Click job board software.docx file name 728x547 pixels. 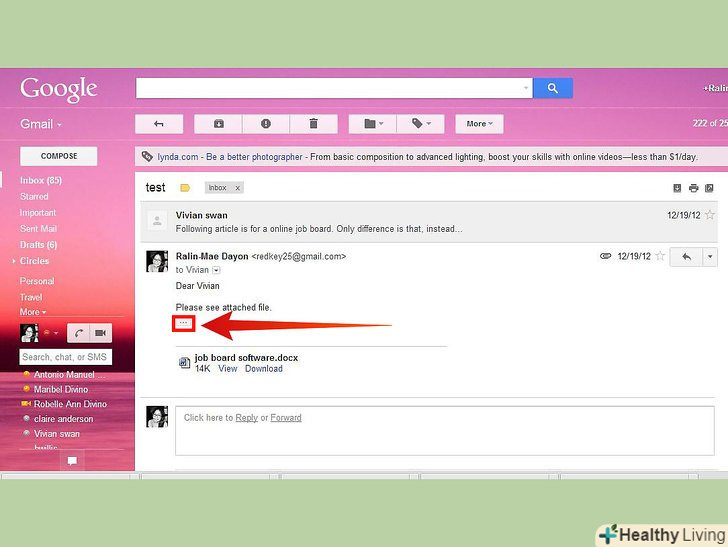[246, 358]
